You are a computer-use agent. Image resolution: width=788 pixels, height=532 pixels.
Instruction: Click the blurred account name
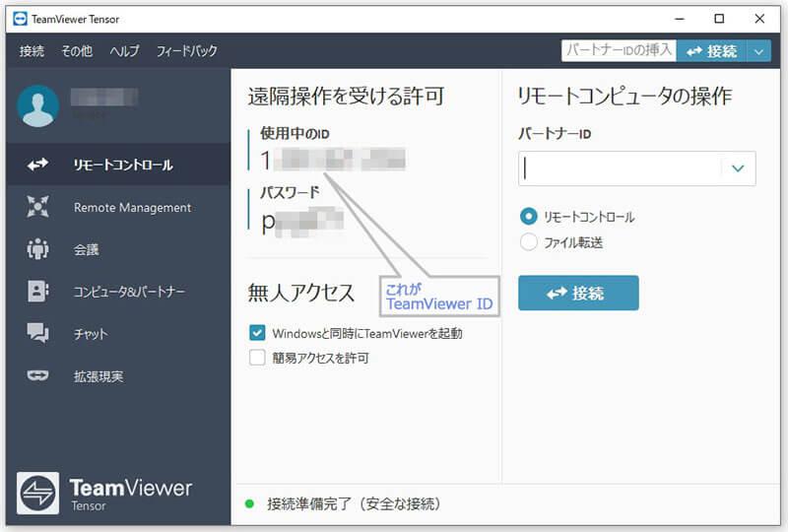[104, 97]
